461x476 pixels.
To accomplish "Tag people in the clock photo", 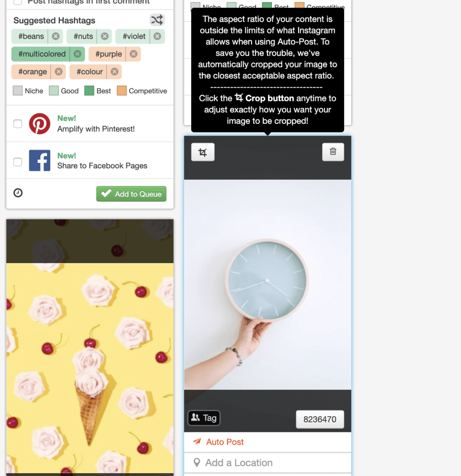I will (204, 418).
